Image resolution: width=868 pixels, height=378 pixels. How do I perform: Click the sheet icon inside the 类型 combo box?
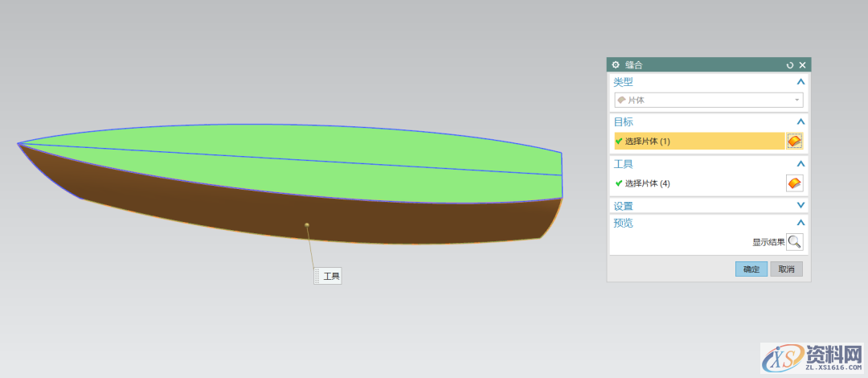621,101
